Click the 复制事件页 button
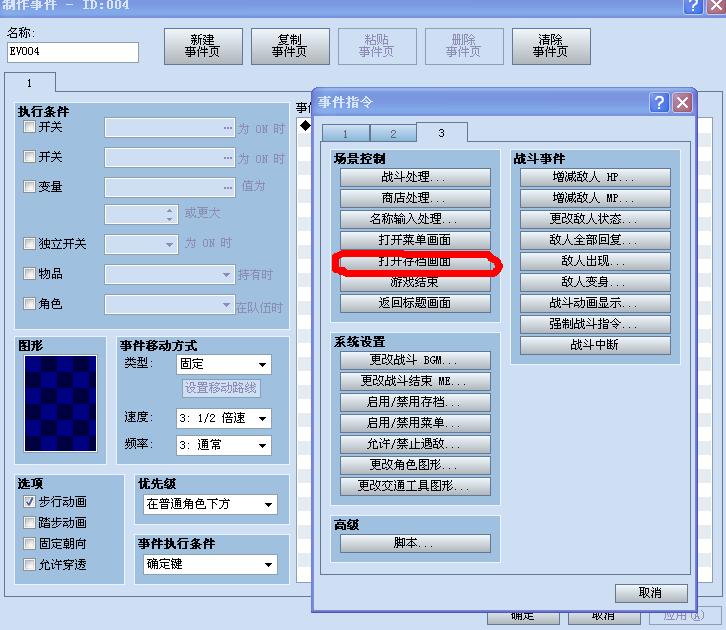 click(290, 46)
